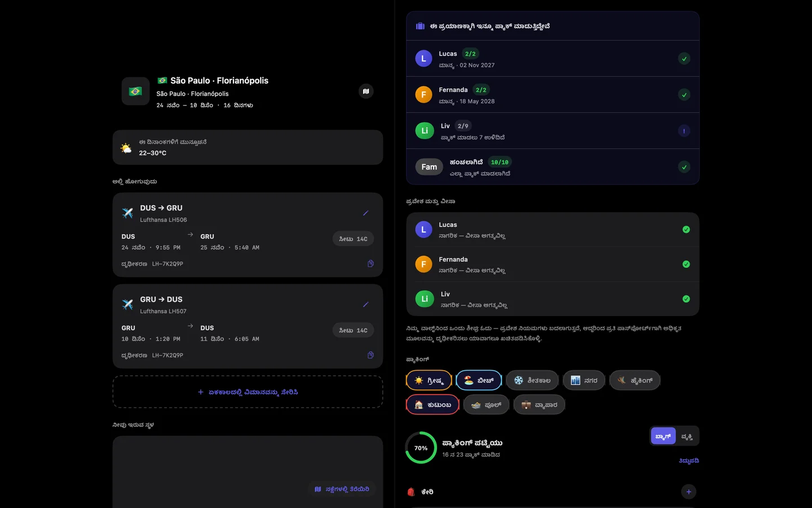Open the 22–30°C weather forecast card

248,147
